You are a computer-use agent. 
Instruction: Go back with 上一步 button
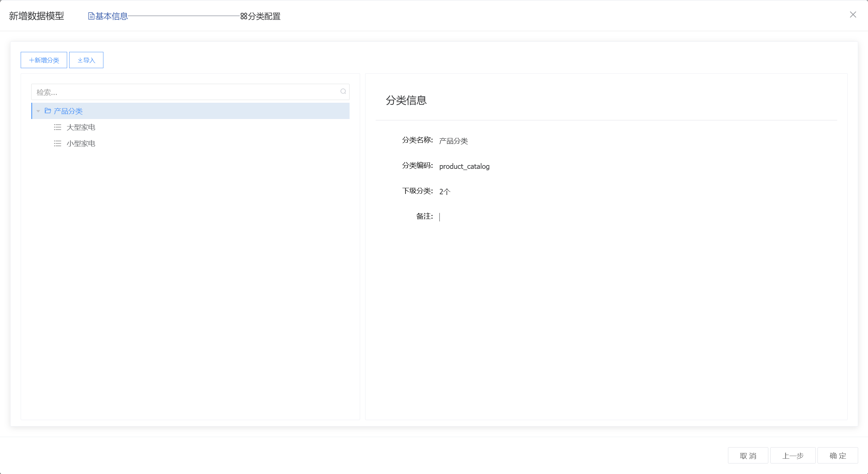(x=792, y=455)
